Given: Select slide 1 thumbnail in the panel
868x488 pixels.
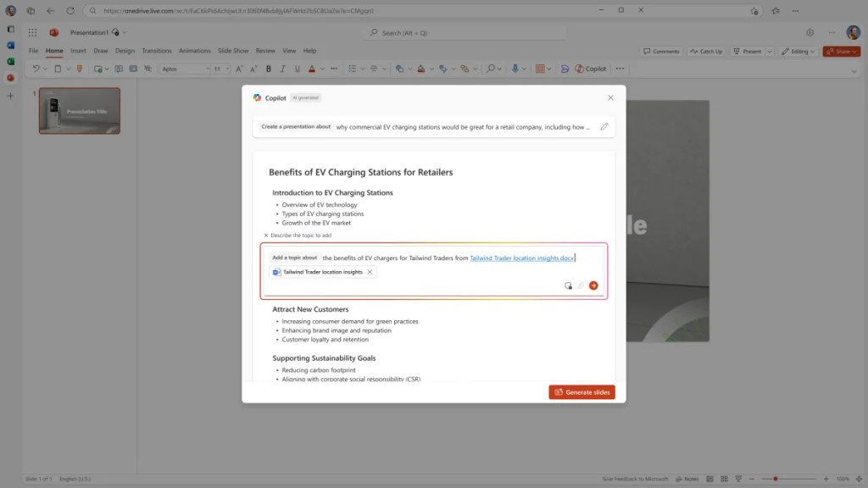Looking at the screenshot, I should pos(79,111).
